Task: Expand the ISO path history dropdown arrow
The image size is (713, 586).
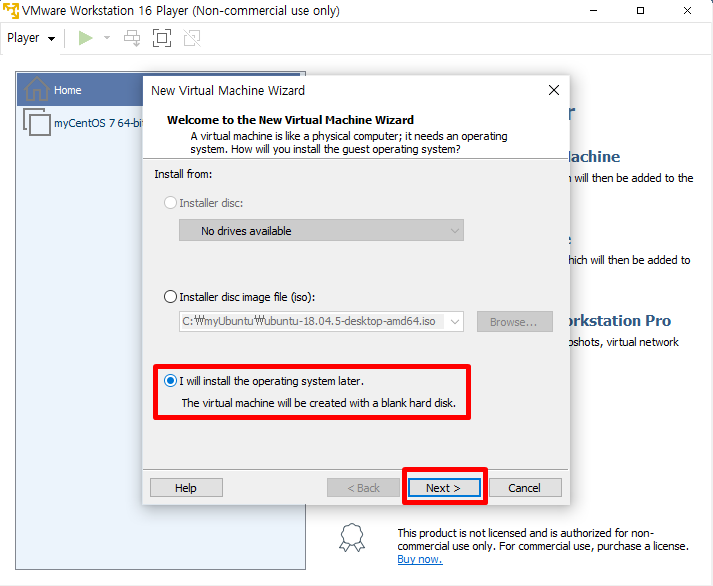Action: [x=455, y=321]
